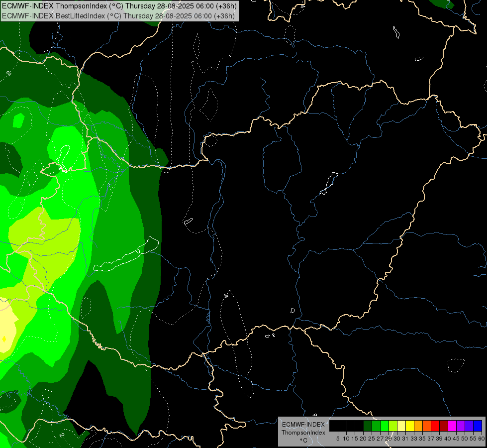
Task: Select the orange-red 35–37 legend swatch
Action: coord(427,426)
